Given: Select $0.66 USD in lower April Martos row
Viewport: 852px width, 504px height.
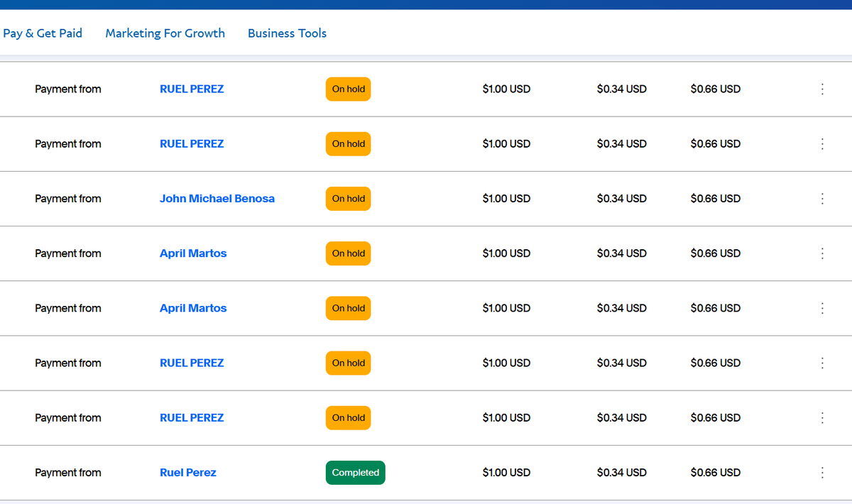Looking at the screenshot, I should pyautogui.click(x=716, y=308).
